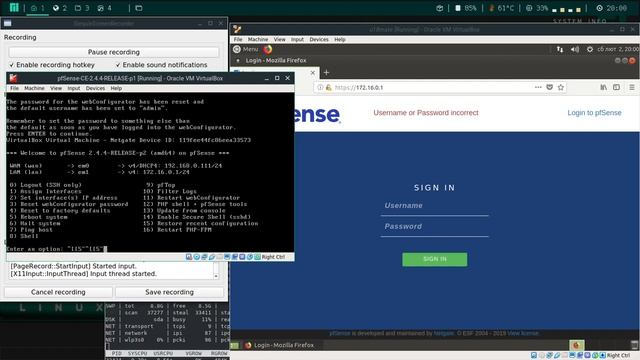The width and height of the screenshot is (640, 360).
Task: Click the 'Username or Password incorrect' message
Action: pos(426,113)
